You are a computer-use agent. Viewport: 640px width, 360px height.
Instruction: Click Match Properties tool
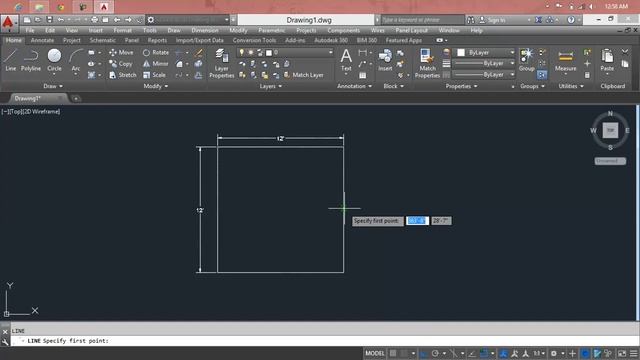coord(427,63)
